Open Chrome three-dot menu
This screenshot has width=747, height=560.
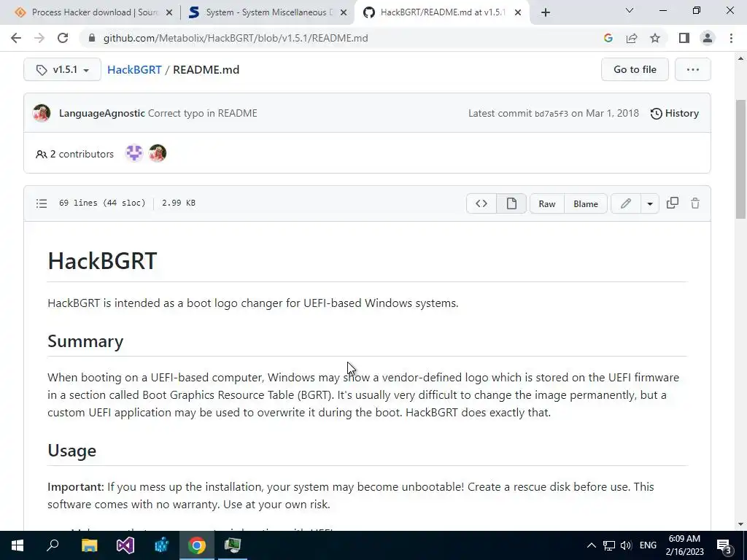click(731, 38)
